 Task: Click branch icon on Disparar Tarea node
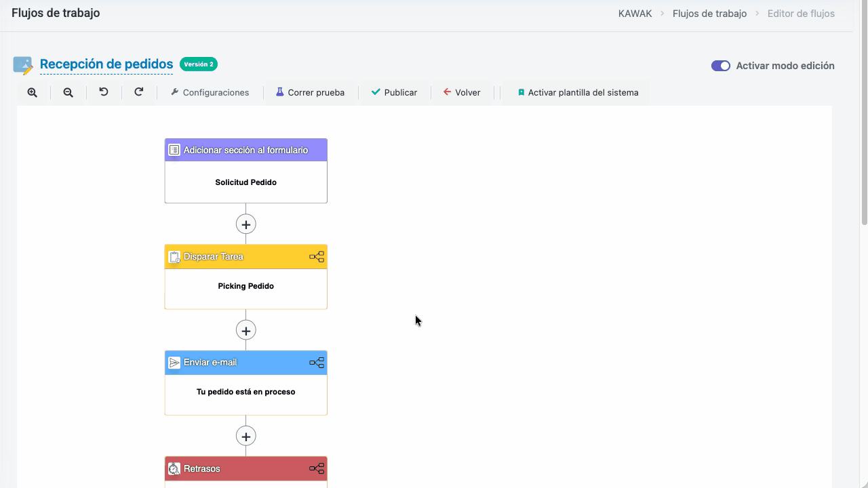point(317,257)
